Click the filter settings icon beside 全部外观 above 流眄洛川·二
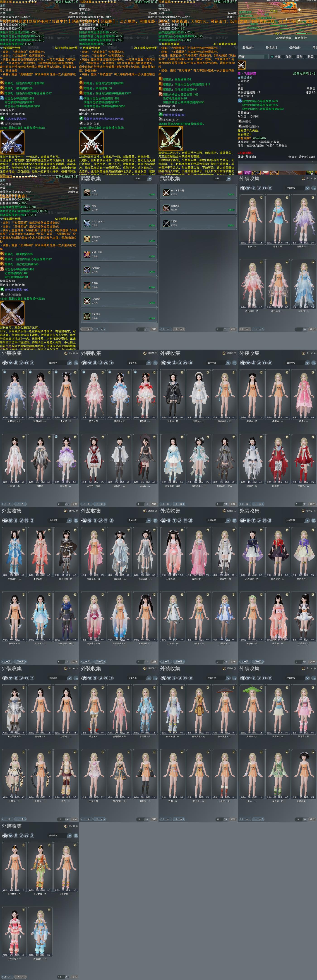The image size is (317, 980). 314,188
